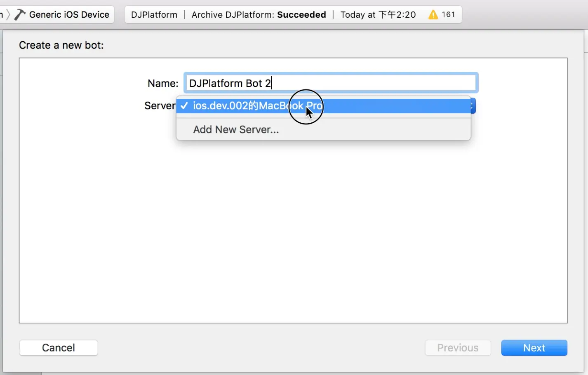The width and height of the screenshot is (588, 375).
Task: Click the Today at 下午2:20 timestamp
Action: tap(378, 14)
